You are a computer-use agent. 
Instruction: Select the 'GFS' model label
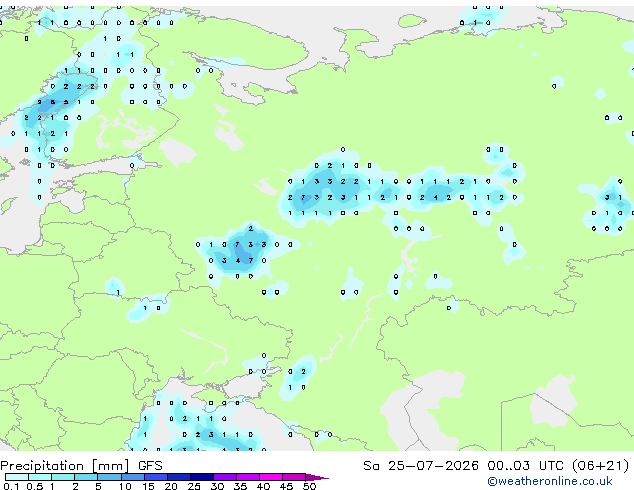pyautogui.click(x=150, y=466)
